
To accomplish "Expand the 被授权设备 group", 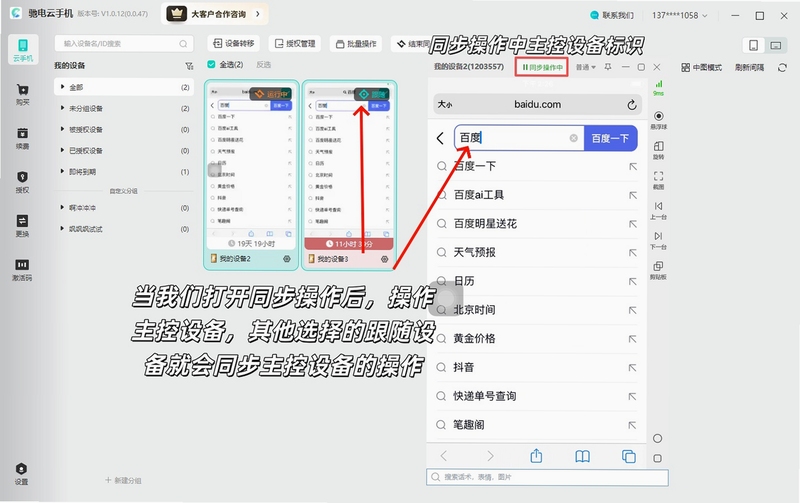I will point(62,129).
